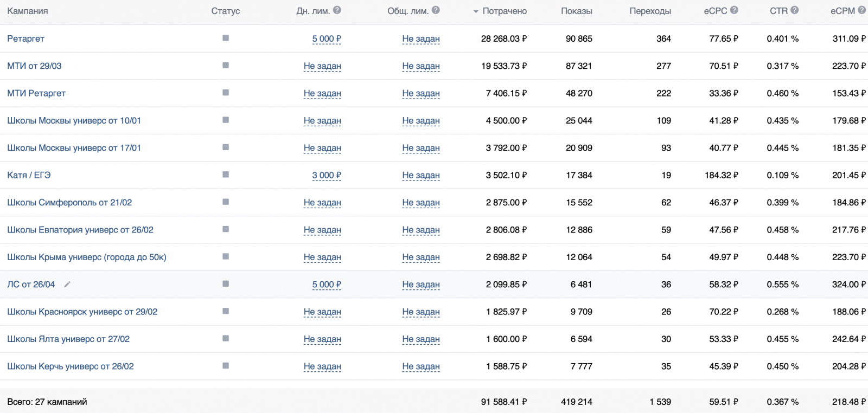The image size is (868, 413).
Task: Click help icon next to Дн. лим. header
Action: [337, 10]
